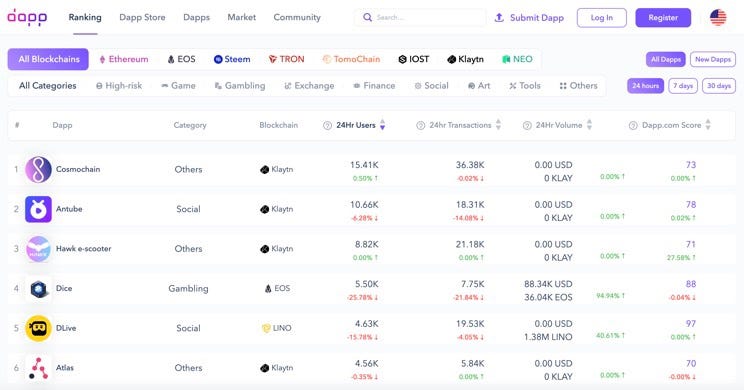Click the Dice score 88
Image resolution: width=744 pixels, height=390 pixels.
(x=690, y=284)
